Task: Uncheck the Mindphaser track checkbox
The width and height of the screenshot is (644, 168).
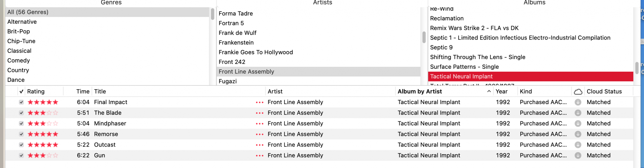Action: (x=21, y=123)
